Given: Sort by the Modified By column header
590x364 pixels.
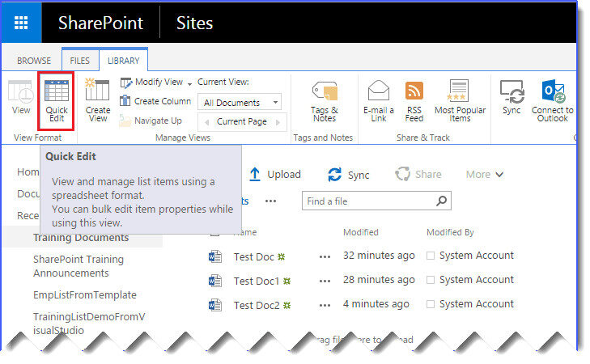Looking at the screenshot, I should (x=450, y=232).
